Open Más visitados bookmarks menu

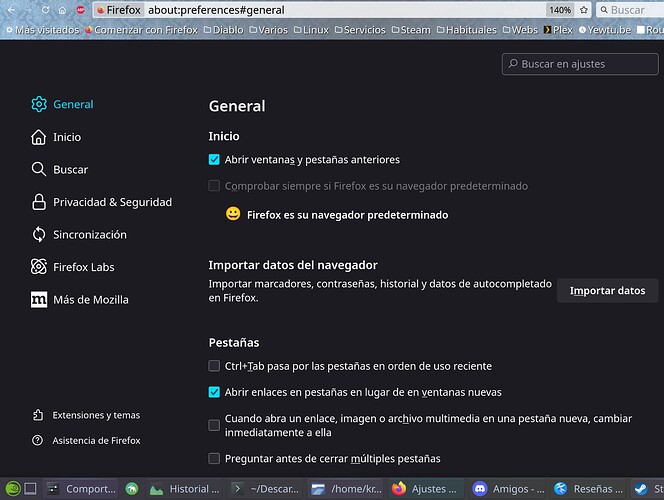(x=42, y=30)
